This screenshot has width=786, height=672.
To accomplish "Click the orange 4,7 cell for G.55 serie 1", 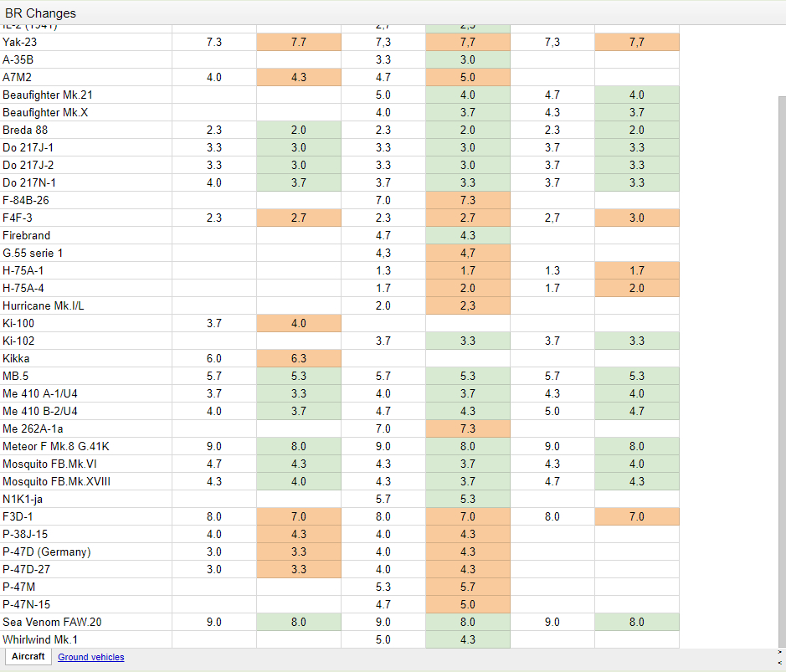I will coord(467,254).
